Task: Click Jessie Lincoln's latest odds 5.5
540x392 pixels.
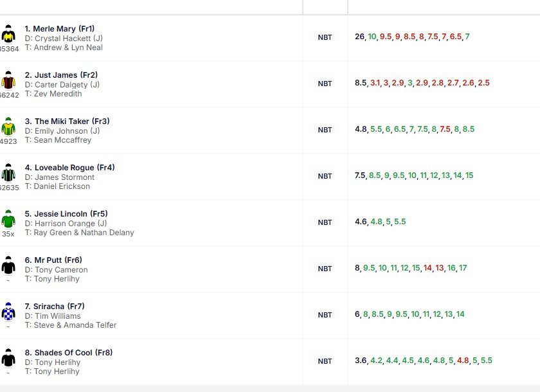Action: (400, 222)
